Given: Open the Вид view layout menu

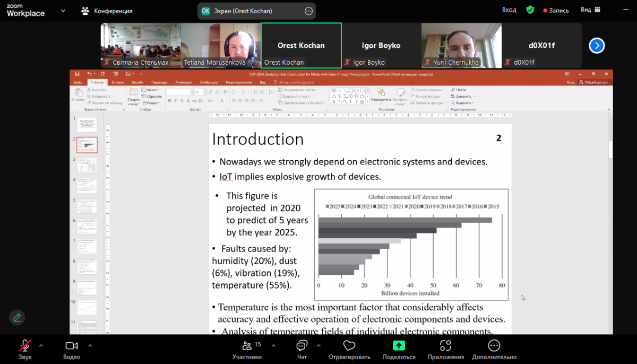Looking at the screenshot, I should pos(590,10).
